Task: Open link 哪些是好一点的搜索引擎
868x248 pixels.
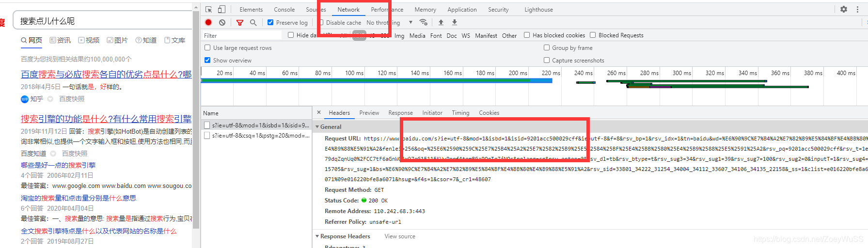Action: [58, 165]
